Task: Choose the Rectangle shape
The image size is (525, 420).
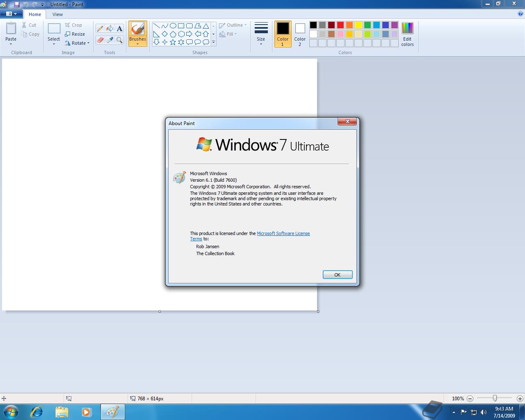Action: coord(181,26)
